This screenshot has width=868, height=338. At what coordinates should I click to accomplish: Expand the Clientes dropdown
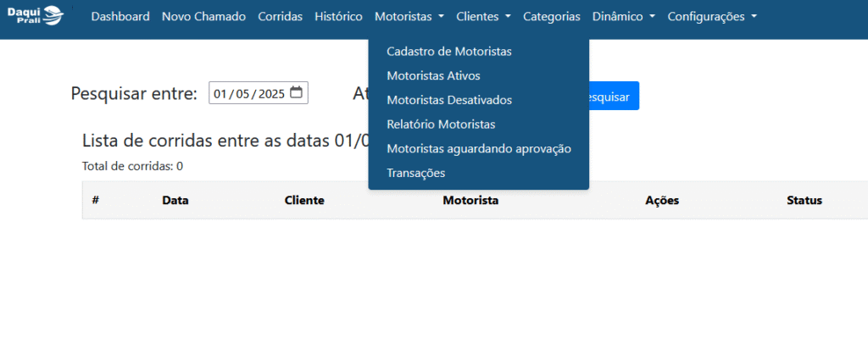(483, 17)
